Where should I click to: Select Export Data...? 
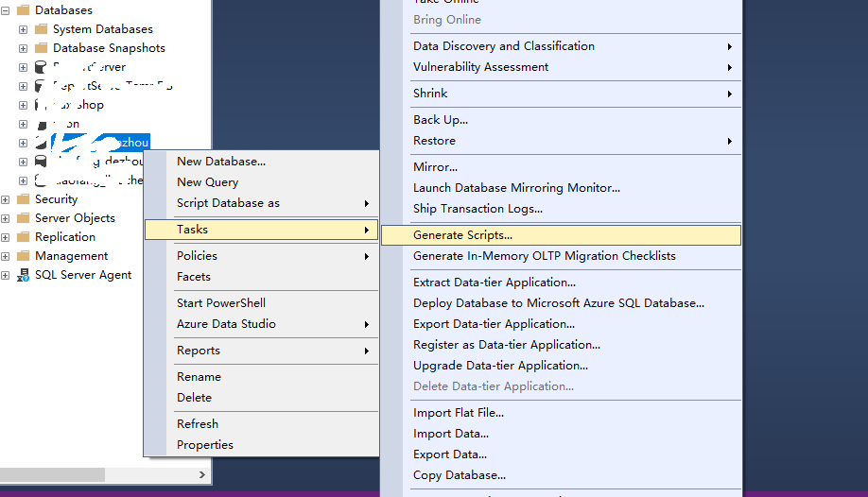click(561, 454)
